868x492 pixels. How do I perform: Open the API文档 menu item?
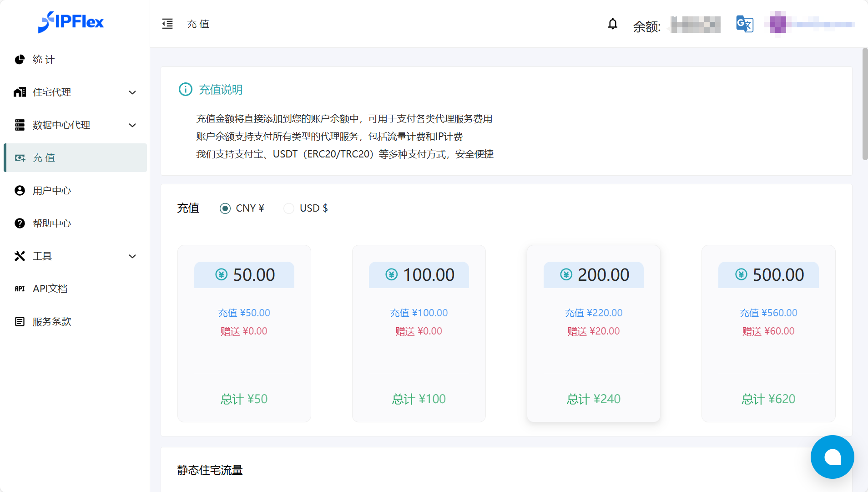point(50,289)
